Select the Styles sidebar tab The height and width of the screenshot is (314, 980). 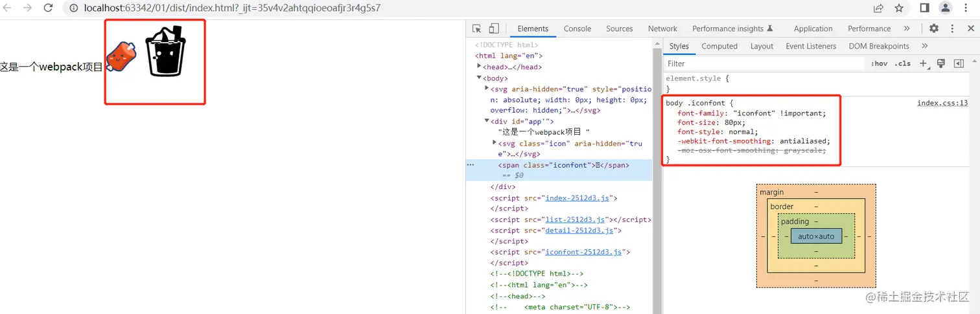tap(679, 46)
